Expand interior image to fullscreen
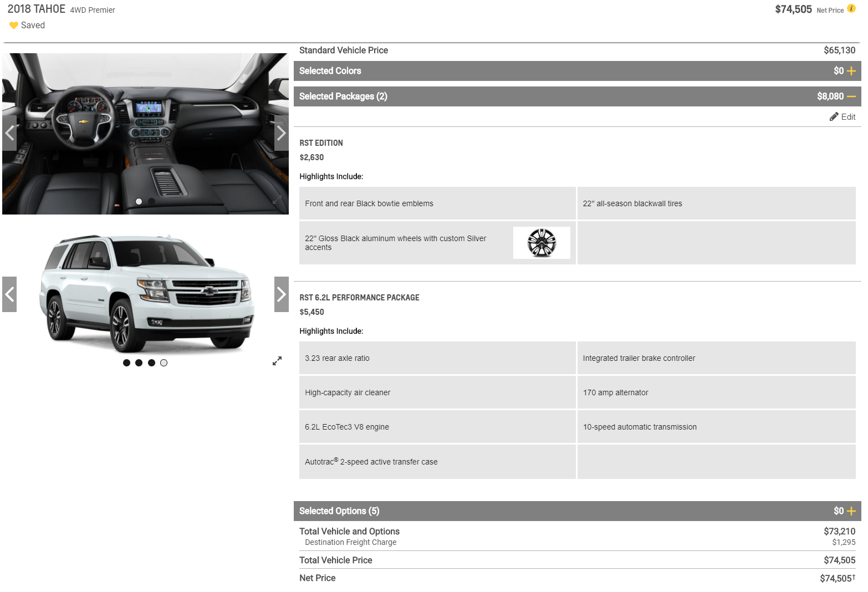 [277, 200]
